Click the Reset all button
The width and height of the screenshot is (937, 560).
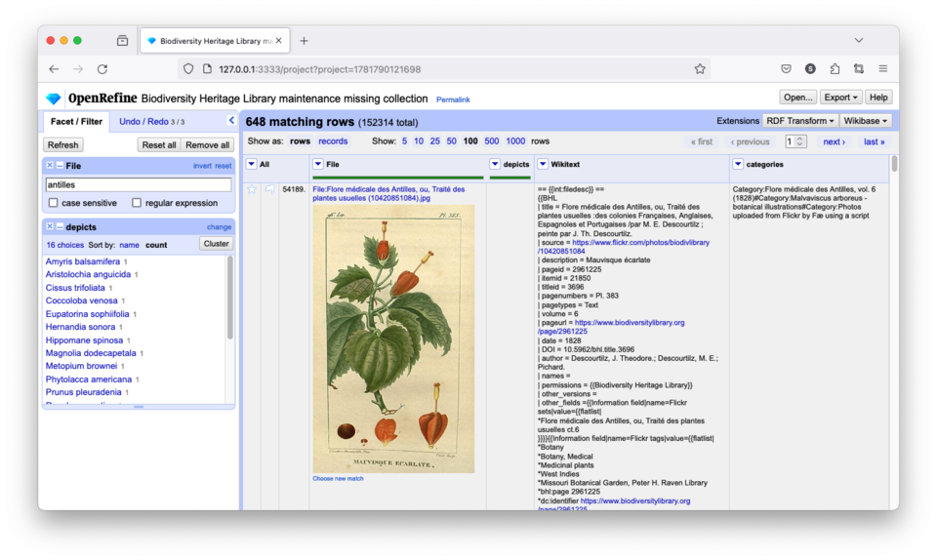(x=159, y=145)
